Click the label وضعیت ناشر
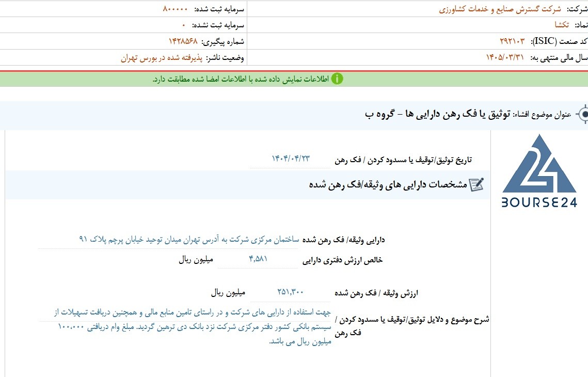The height and width of the screenshot is (377, 588). 225,58
